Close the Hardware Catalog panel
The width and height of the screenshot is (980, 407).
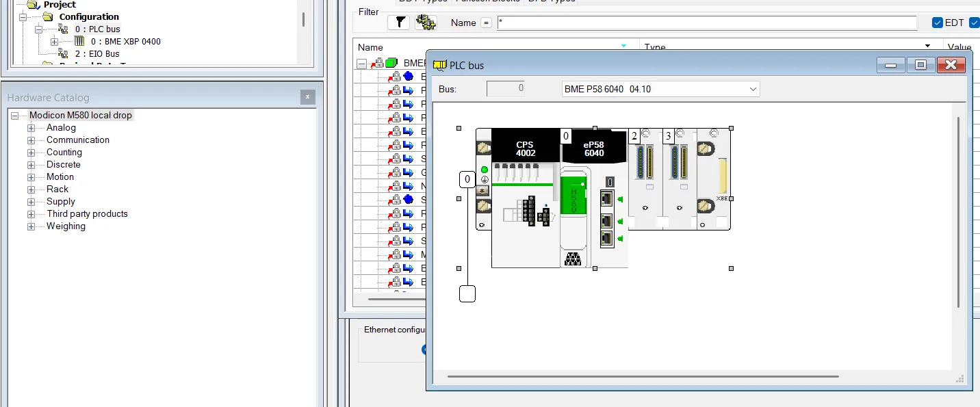[307, 97]
